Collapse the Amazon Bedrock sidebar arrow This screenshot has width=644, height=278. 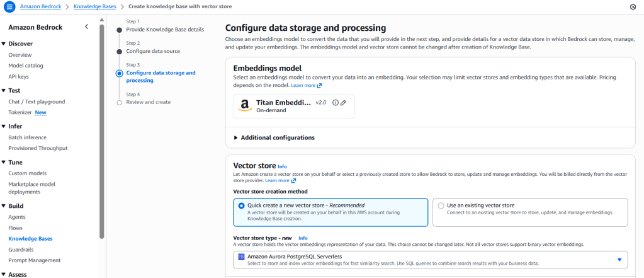(87, 26)
